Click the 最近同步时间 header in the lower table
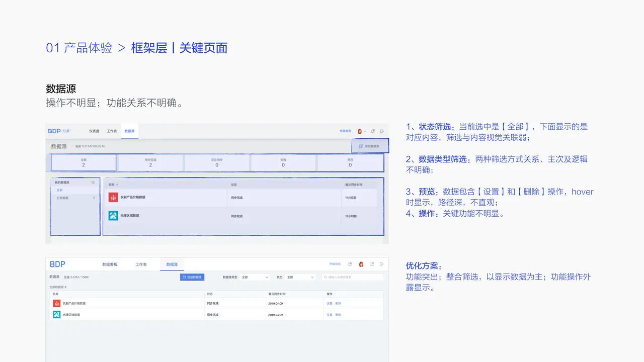 (276, 294)
